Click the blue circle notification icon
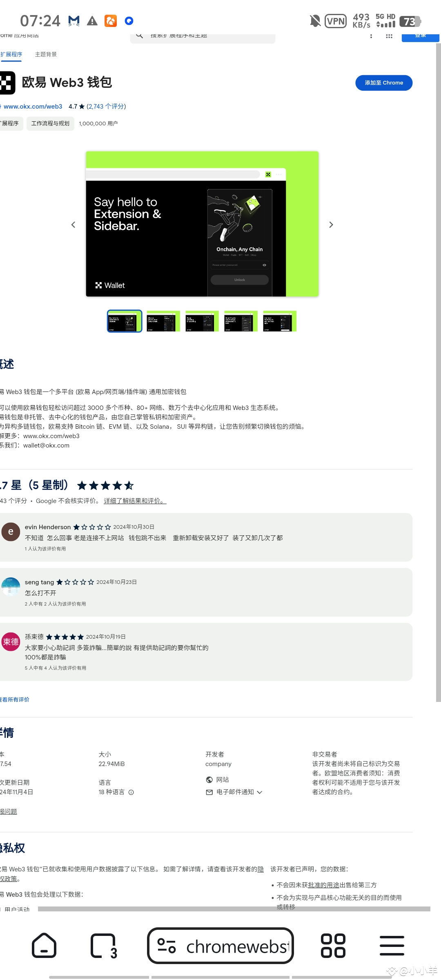 (x=129, y=21)
